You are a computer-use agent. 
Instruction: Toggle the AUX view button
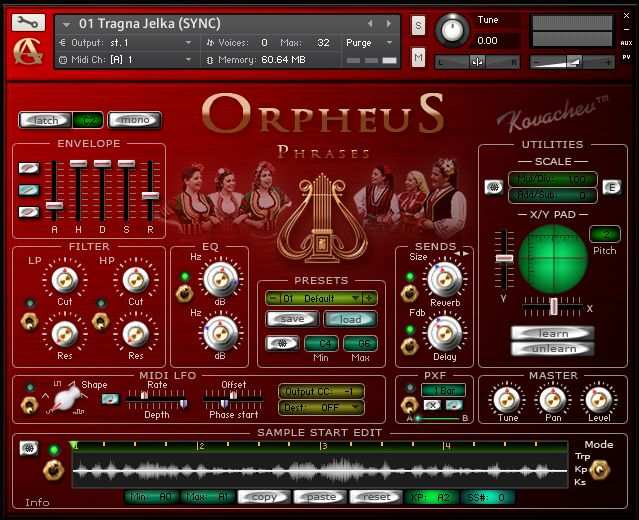(x=626, y=43)
